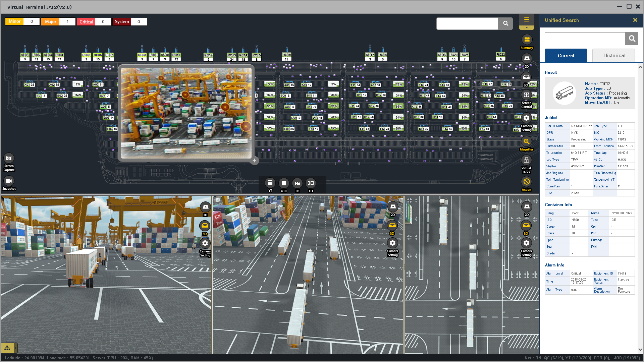Expand the tree panel at bottom-left
The width and height of the screenshot is (644, 362).
8,348
